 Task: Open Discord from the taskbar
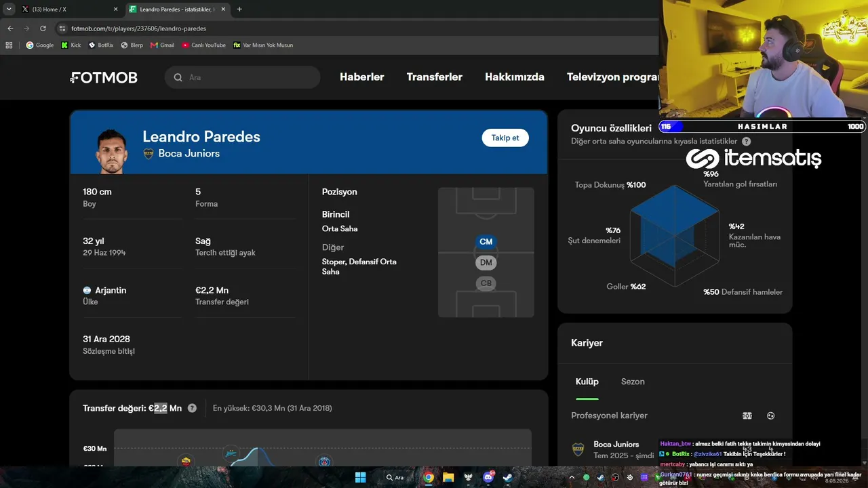tap(488, 477)
